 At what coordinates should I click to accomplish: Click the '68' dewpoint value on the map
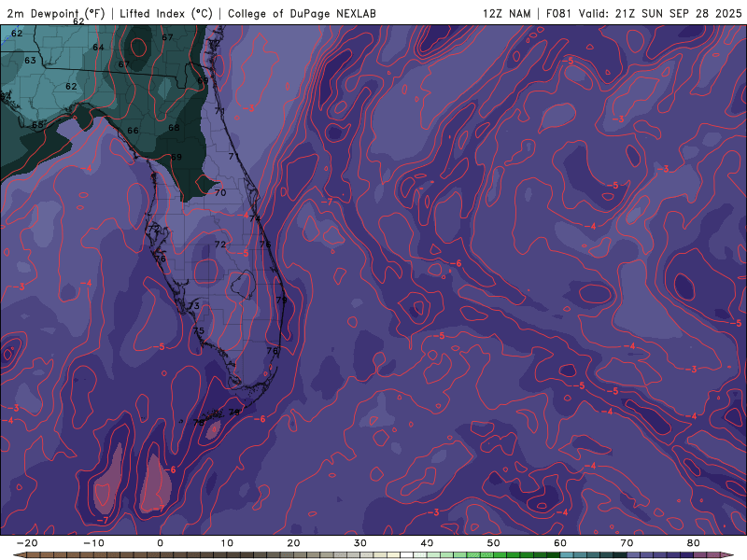coord(174,128)
